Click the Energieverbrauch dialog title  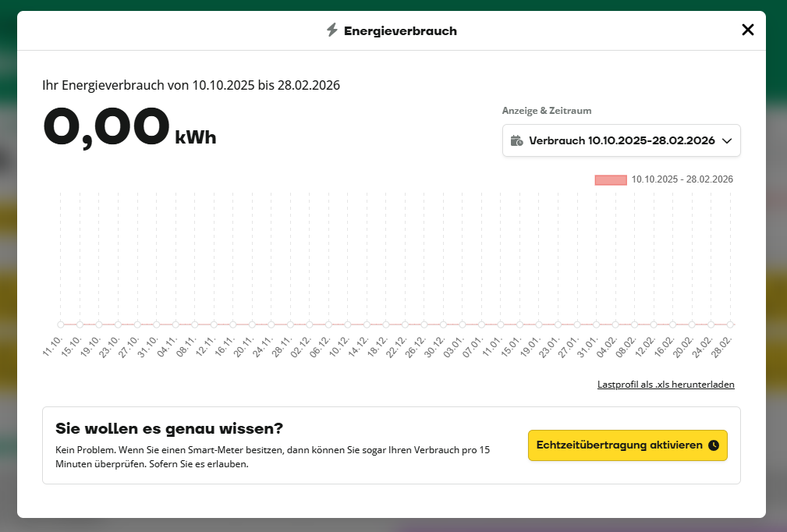pyautogui.click(x=401, y=31)
